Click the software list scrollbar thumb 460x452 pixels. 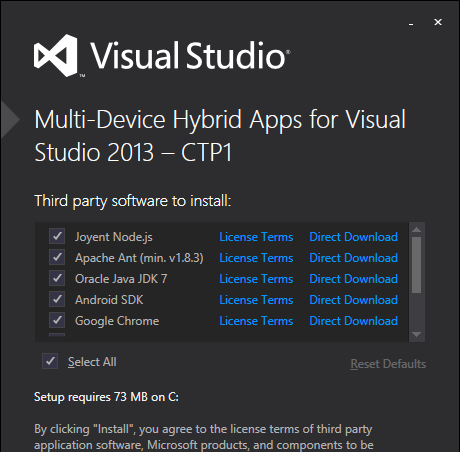(x=416, y=265)
